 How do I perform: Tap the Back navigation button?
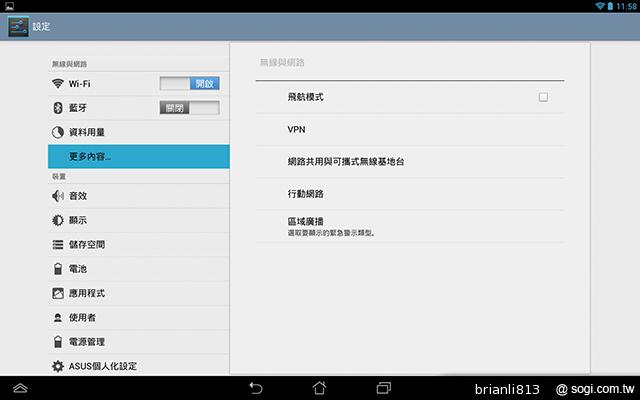256,388
